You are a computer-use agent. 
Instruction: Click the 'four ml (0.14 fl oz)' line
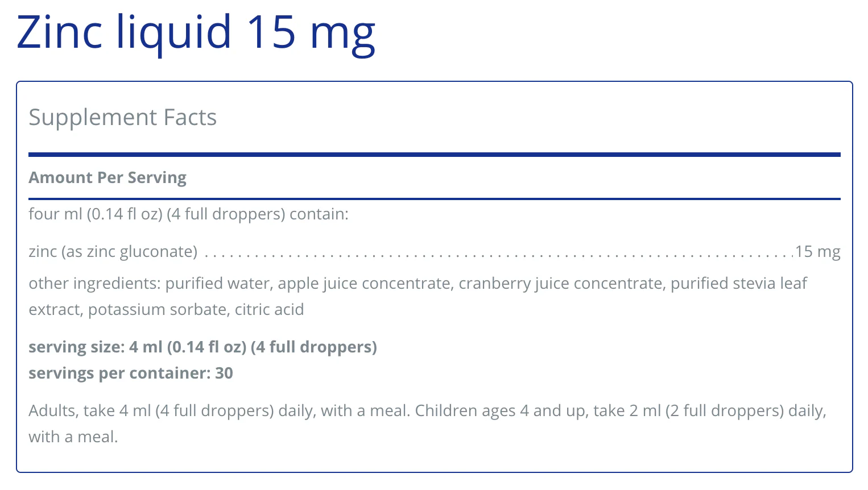click(x=188, y=214)
